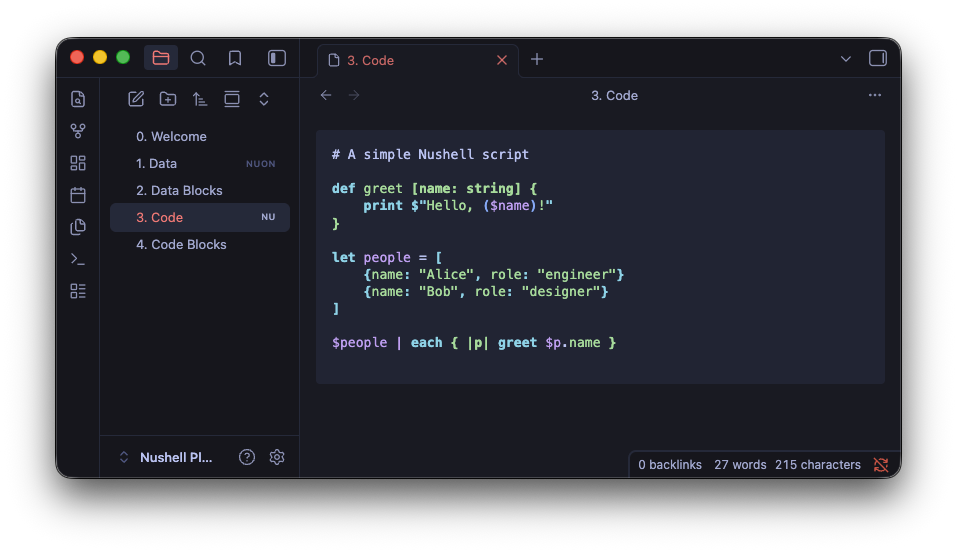This screenshot has width=957, height=552.
Task: Open graph view ribbon icon
Action: (x=78, y=131)
